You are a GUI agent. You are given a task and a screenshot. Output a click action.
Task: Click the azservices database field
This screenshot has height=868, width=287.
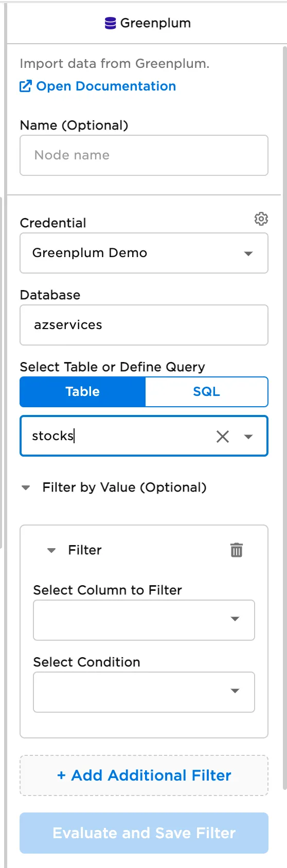click(x=144, y=325)
